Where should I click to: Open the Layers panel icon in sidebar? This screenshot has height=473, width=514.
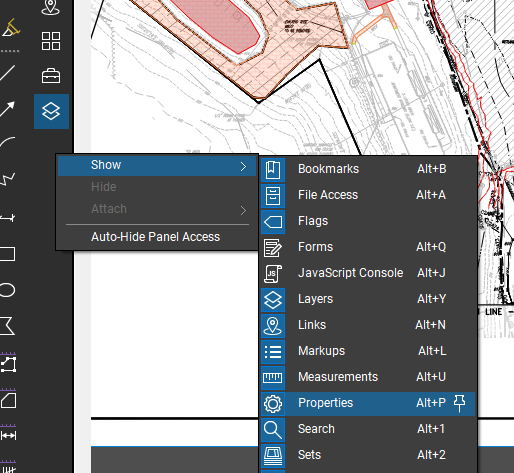(x=51, y=111)
